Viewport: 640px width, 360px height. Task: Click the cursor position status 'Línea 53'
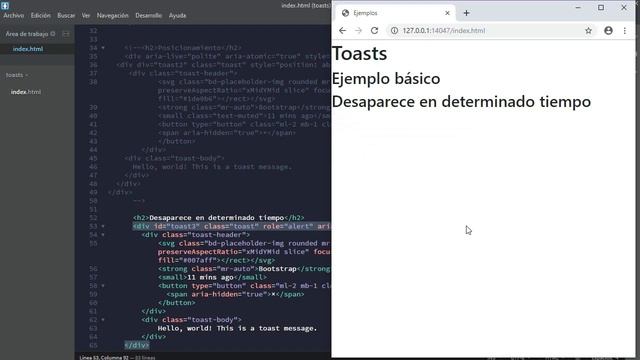click(104, 358)
